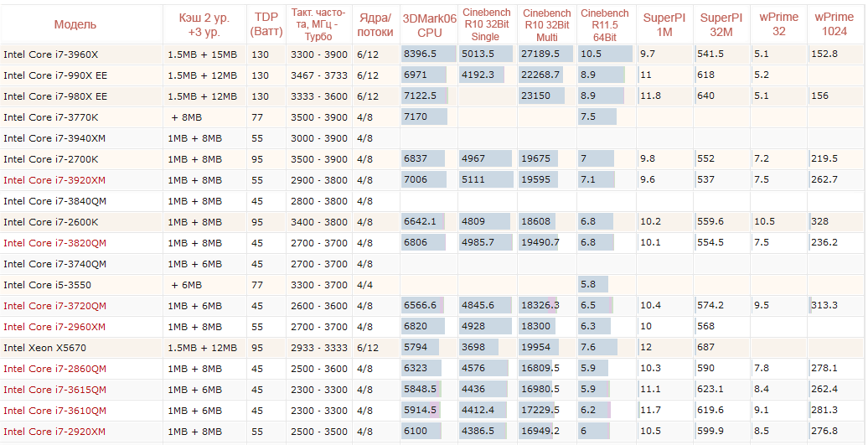Click the 6642.1 score for i7-2600K

(x=420, y=221)
